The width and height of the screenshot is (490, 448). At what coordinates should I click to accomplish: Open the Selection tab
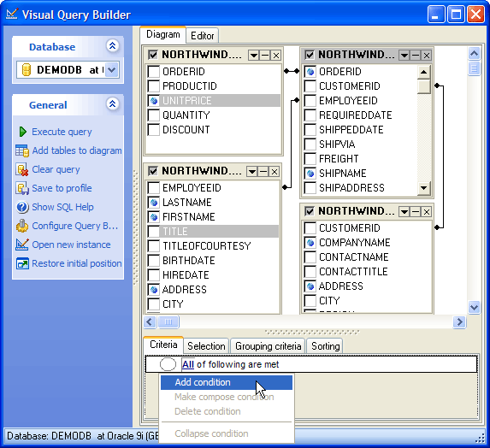206,346
